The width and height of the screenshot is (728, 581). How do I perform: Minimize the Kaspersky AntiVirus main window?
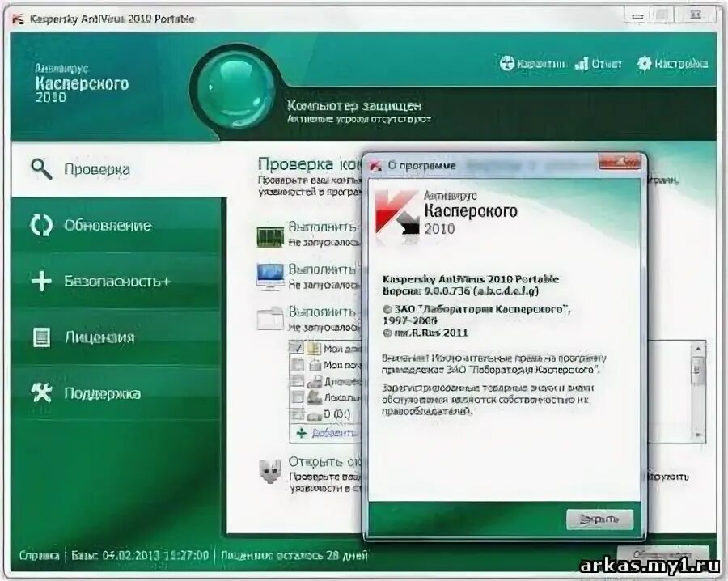(637, 16)
